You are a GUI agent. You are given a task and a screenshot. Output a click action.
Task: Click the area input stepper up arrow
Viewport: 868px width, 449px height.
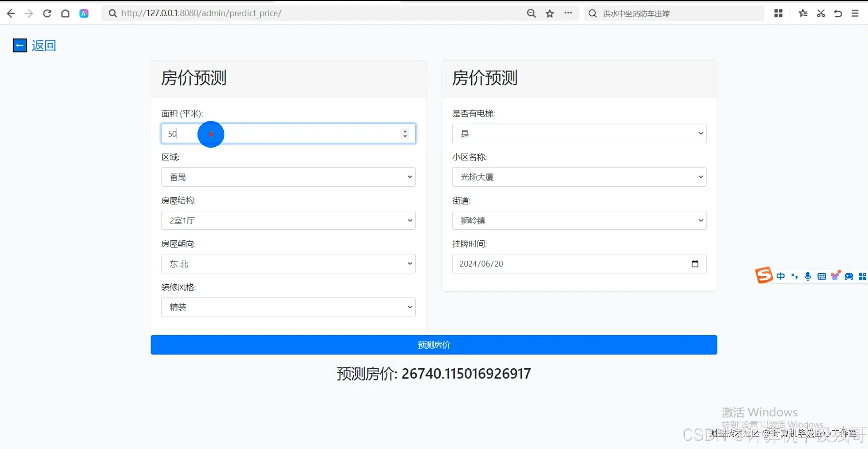point(405,131)
